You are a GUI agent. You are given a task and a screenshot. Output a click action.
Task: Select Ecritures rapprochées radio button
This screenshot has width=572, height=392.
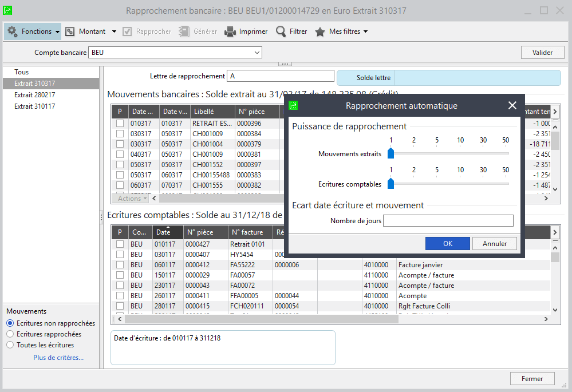tap(10, 334)
